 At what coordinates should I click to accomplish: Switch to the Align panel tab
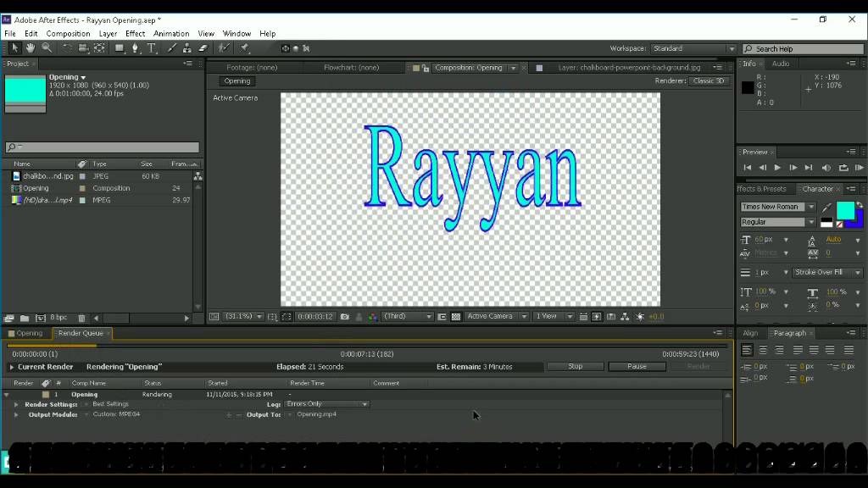(751, 333)
